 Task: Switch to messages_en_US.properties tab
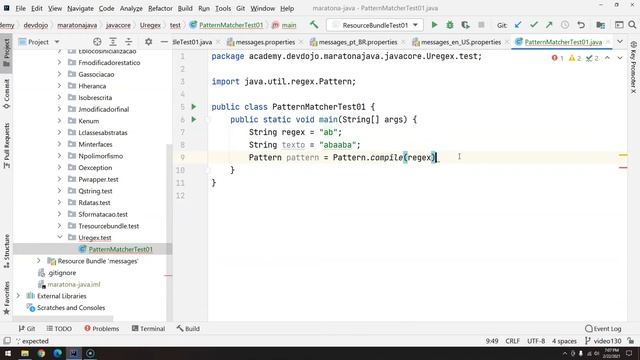(x=460, y=42)
